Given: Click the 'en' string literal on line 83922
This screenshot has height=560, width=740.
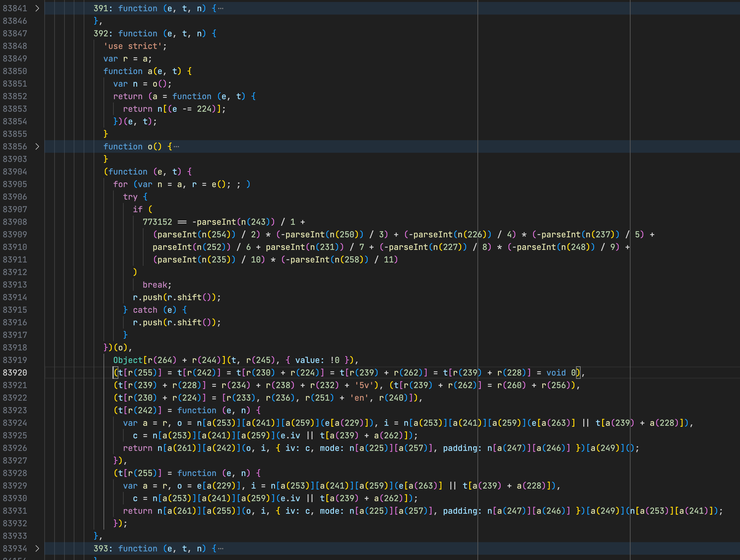Looking at the screenshot, I should [359, 398].
